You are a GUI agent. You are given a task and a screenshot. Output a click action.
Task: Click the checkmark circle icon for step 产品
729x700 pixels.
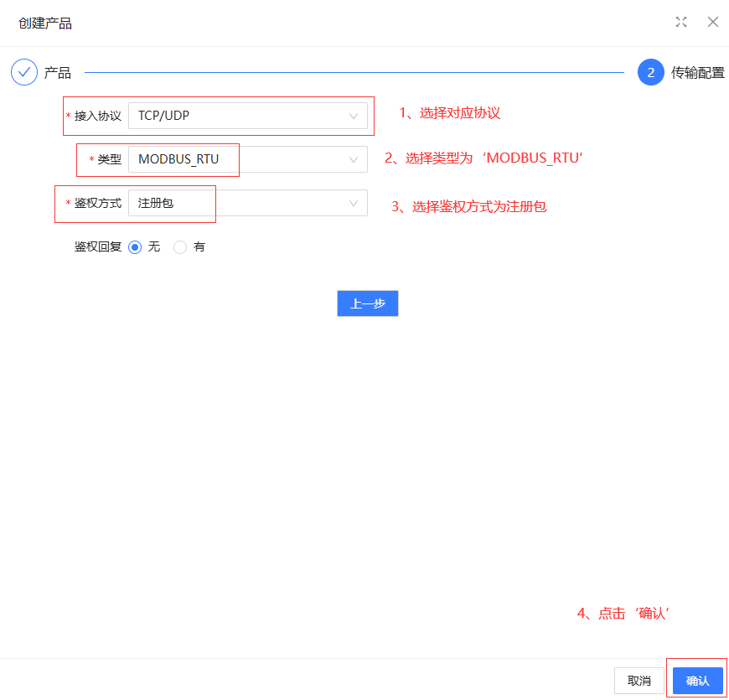(24, 73)
